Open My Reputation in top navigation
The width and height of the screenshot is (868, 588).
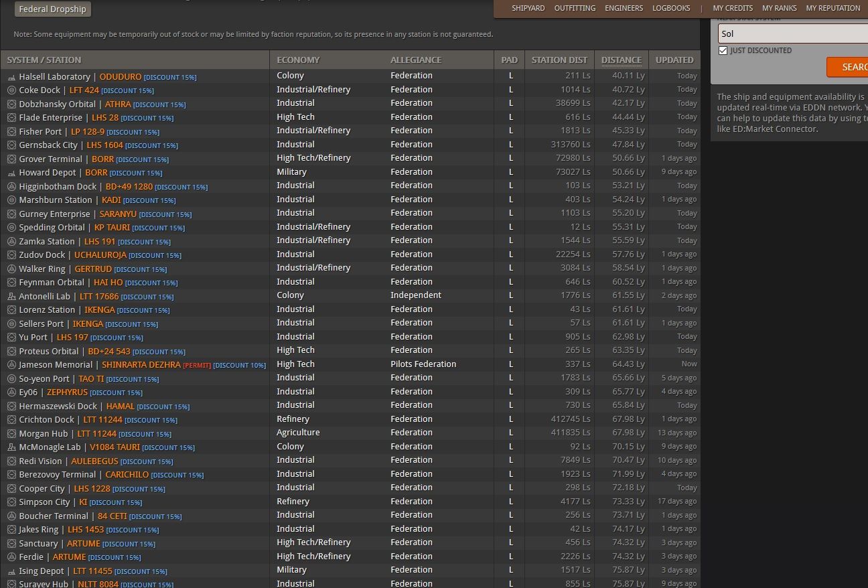(x=833, y=8)
